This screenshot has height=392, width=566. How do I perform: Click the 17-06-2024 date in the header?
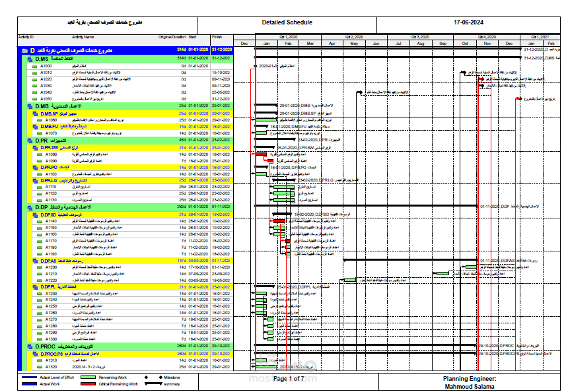coord(468,22)
